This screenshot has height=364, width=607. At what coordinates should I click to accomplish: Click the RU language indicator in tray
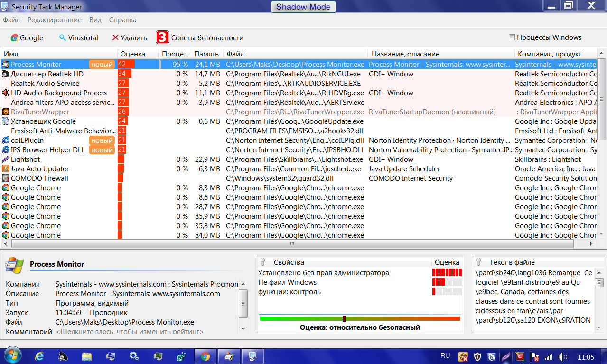[445, 356]
